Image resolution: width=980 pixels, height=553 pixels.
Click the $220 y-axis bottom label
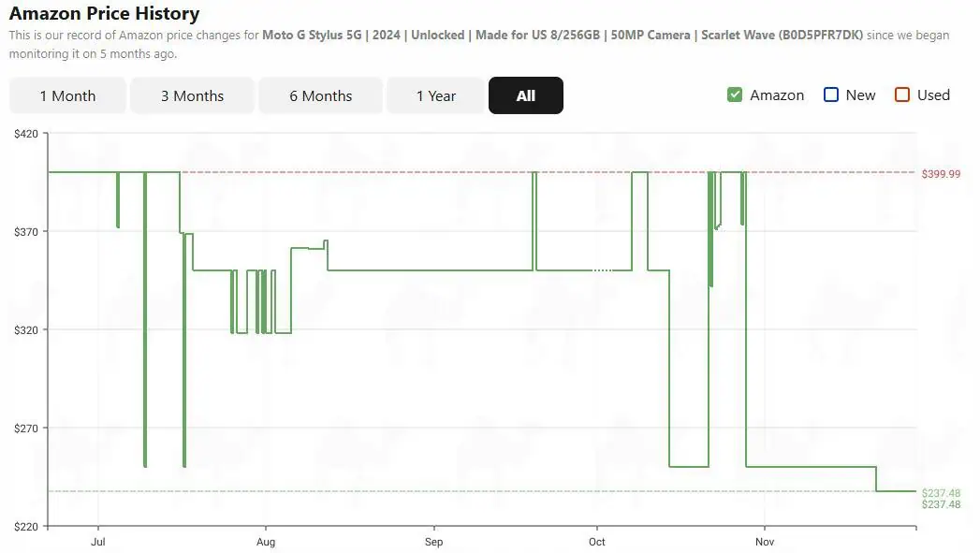pos(26,527)
